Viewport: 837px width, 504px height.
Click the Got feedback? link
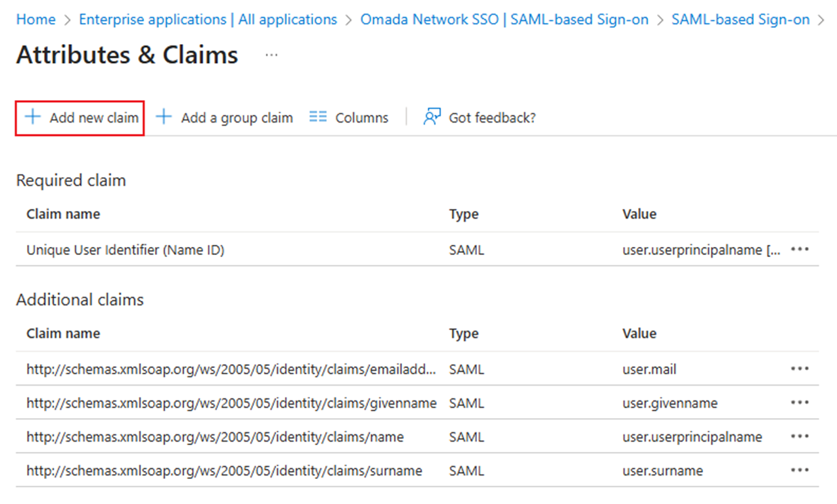(x=491, y=116)
